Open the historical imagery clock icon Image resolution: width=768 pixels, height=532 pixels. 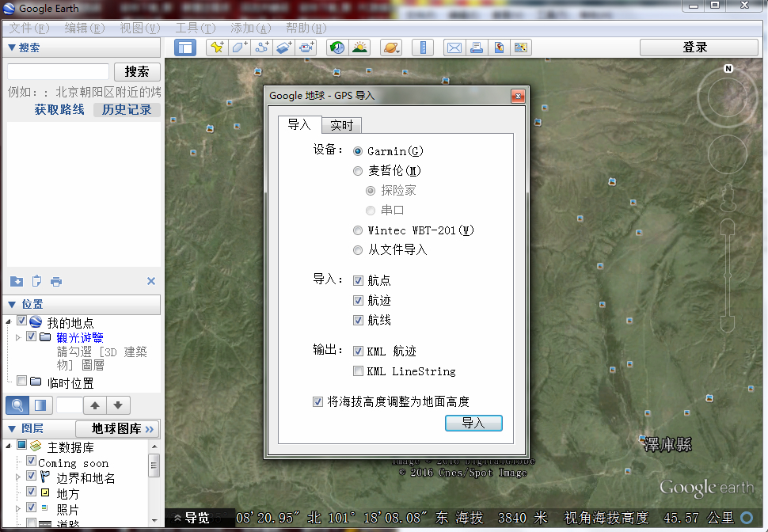tap(337, 47)
